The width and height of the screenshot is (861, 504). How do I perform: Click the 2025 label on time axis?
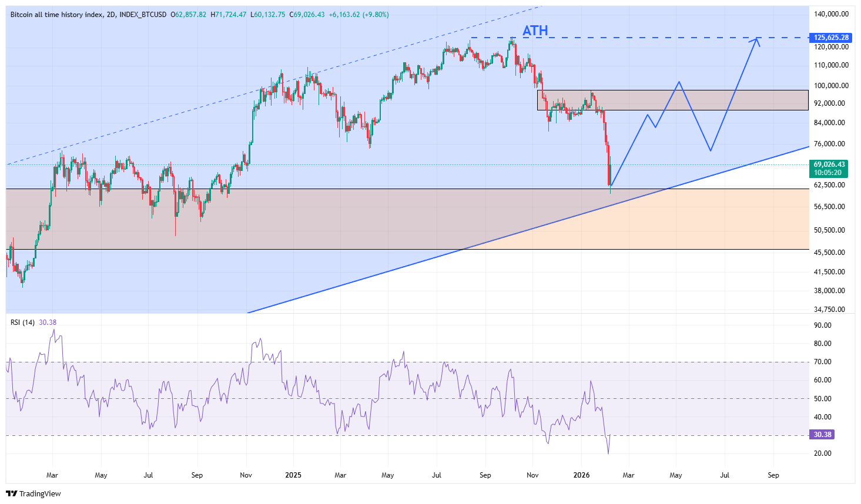(x=293, y=475)
